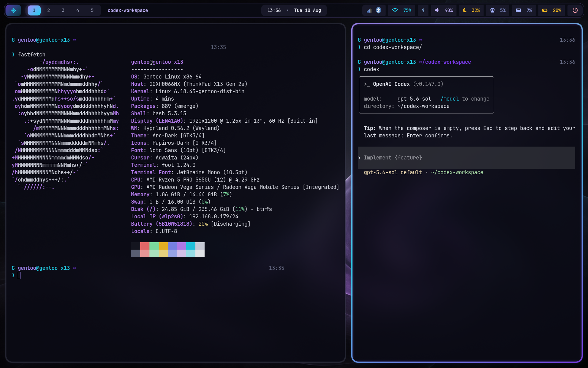Switch to workspace 2

tap(49, 10)
